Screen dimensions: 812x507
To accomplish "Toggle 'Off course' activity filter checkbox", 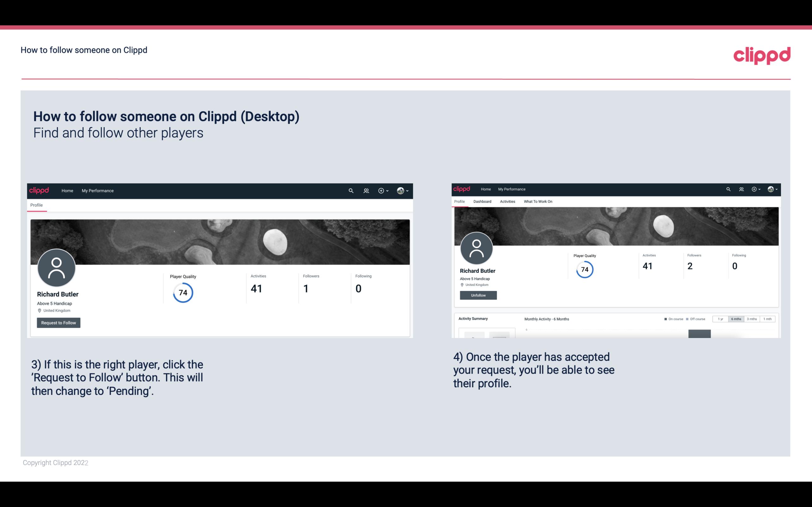I will point(688,319).
